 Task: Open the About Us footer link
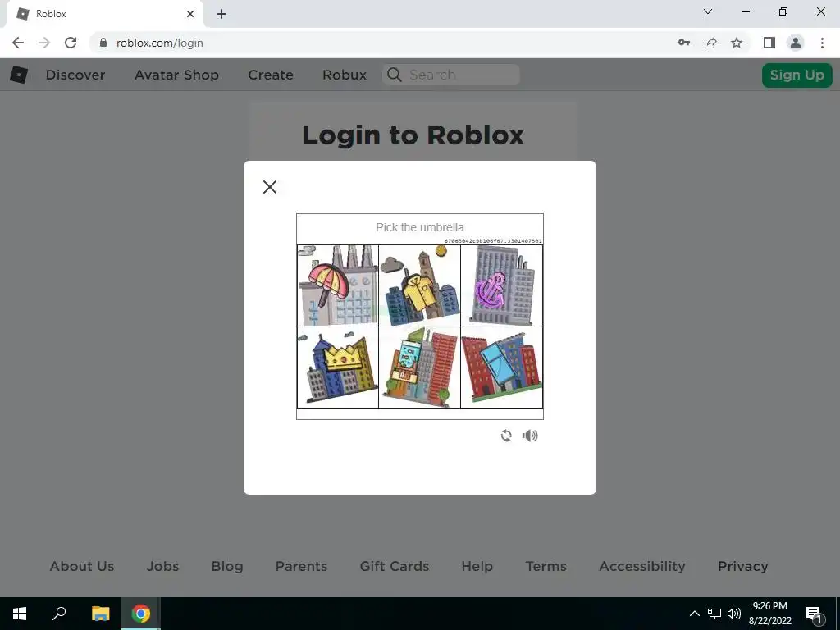point(82,566)
